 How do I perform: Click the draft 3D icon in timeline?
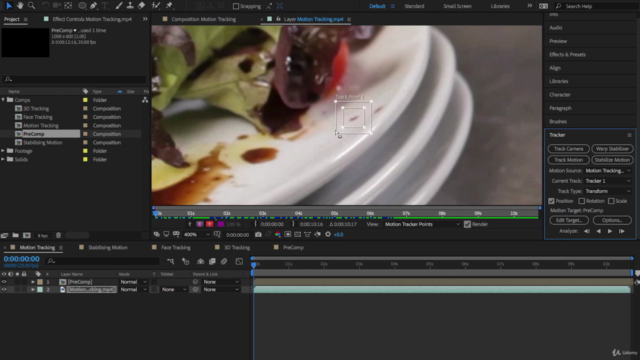coord(186,261)
